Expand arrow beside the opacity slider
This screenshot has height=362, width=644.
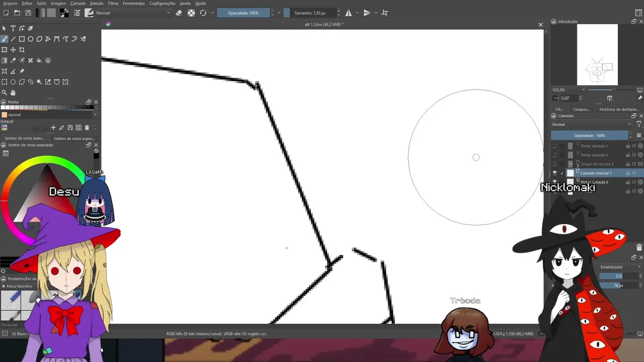click(x=279, y=13)
